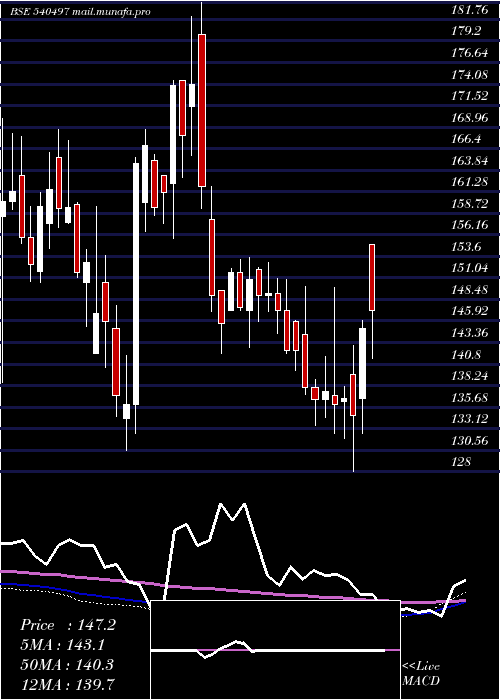Click the tall white candlestick rising from 135 to 163

136,284
